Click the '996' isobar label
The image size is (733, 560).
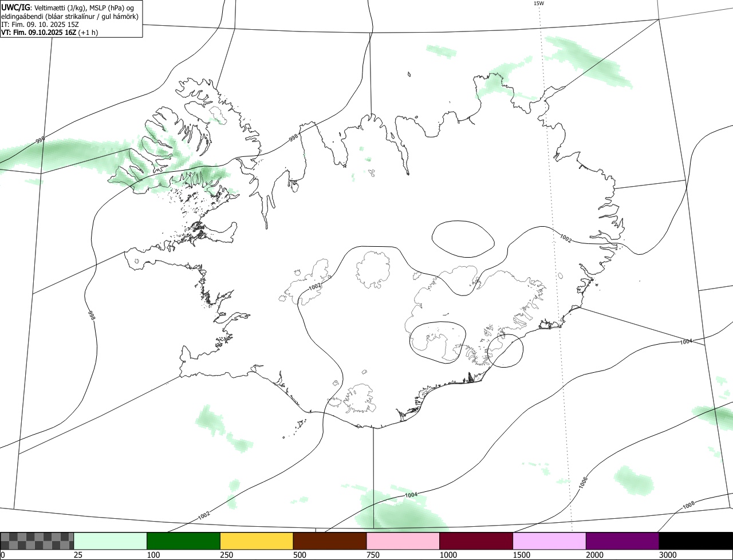click(40, 140)
